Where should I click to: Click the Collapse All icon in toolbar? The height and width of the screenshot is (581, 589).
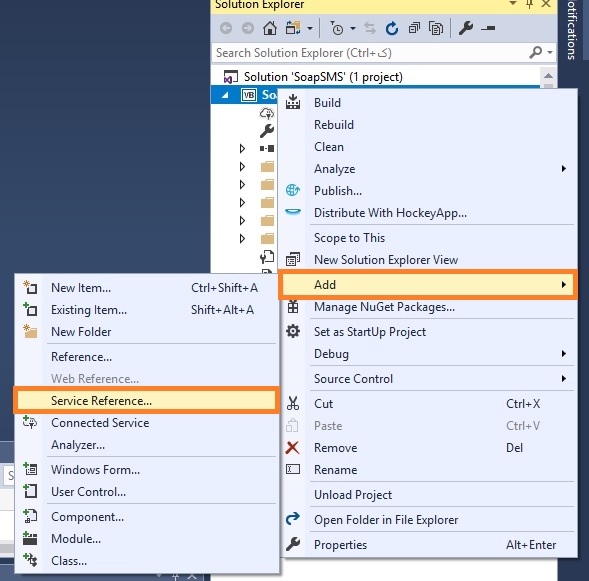click(x=414, y=28)
